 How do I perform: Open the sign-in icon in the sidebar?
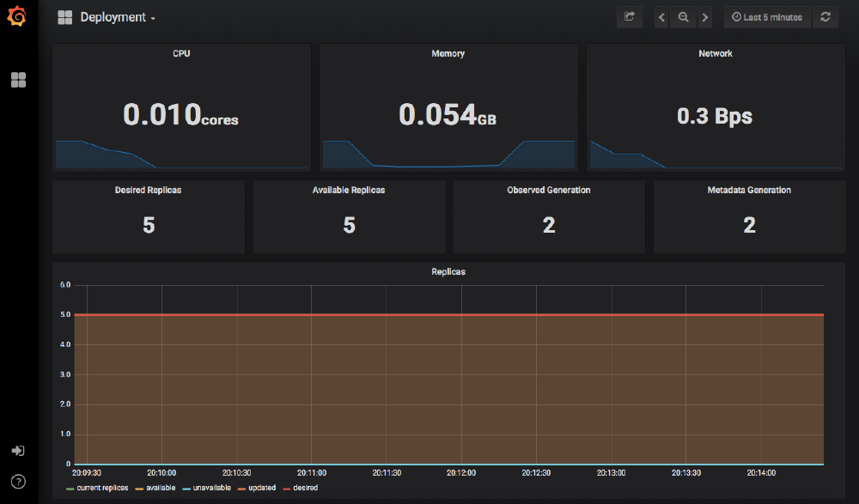[17, 450]
